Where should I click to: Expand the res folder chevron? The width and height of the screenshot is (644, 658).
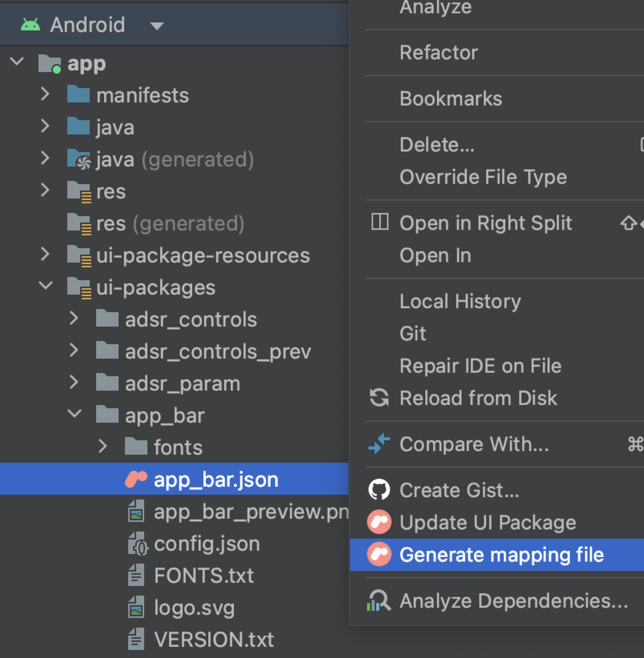pos(45,190)
